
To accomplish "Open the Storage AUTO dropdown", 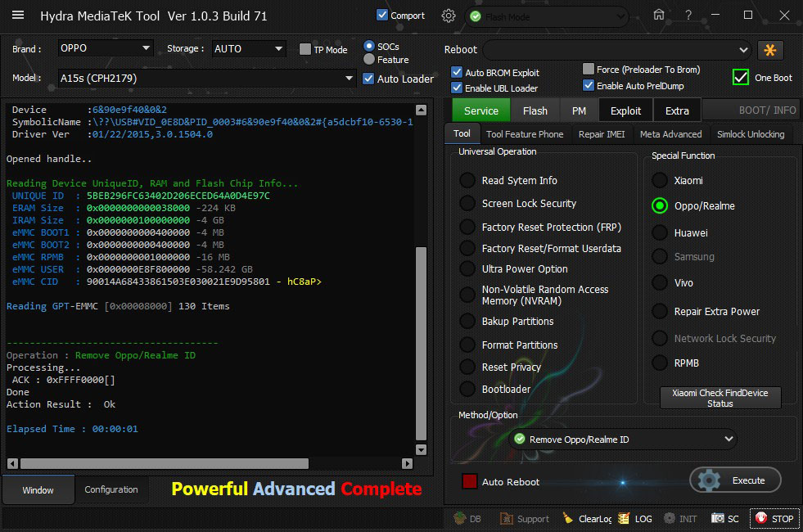I will [x=249, y=48].
